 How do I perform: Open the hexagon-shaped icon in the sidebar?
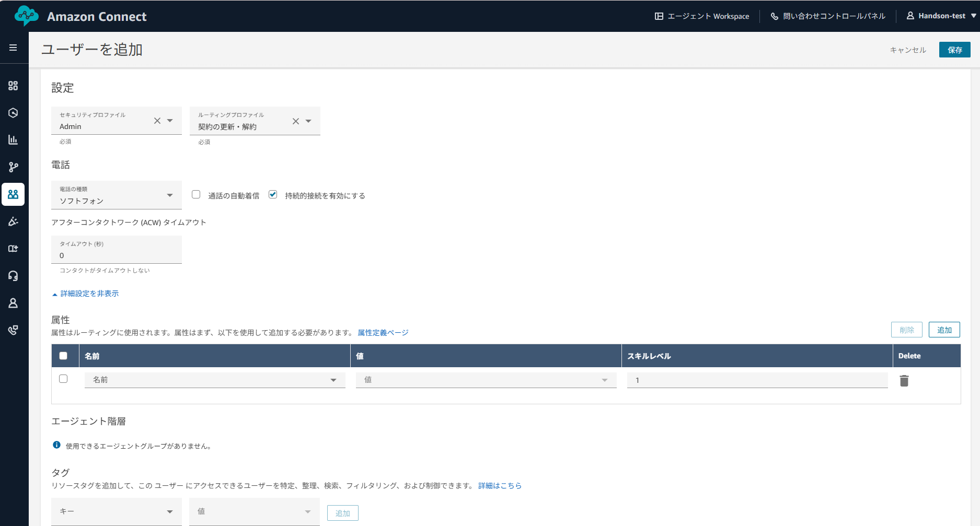[13, 113]
